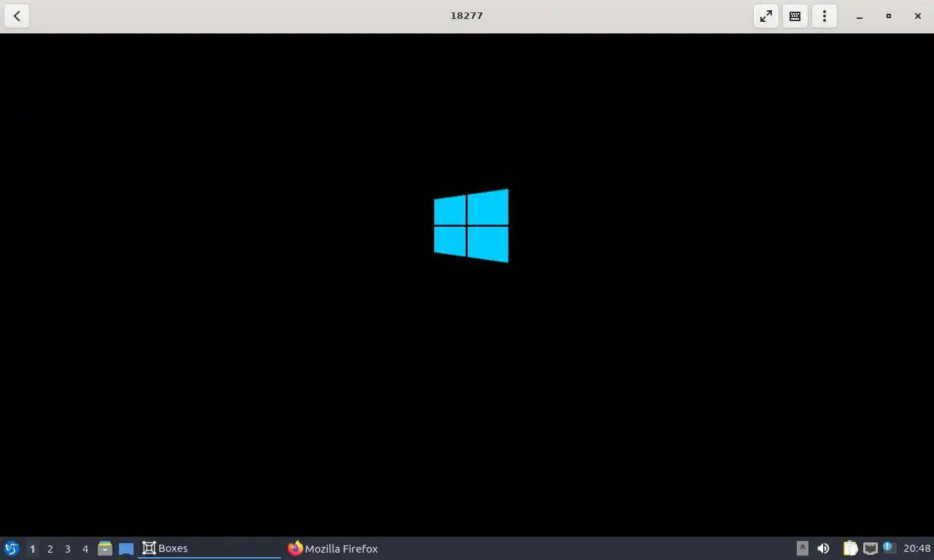Open the keyboard shortcuts sender
This screenshot has width=934, height=560.
point(795,16)
